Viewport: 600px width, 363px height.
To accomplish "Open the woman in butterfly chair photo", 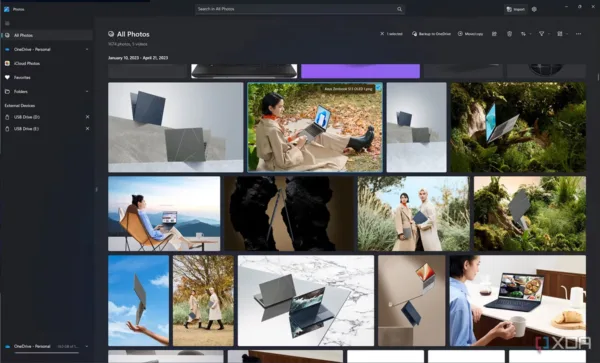I will [x=164, y=213].
